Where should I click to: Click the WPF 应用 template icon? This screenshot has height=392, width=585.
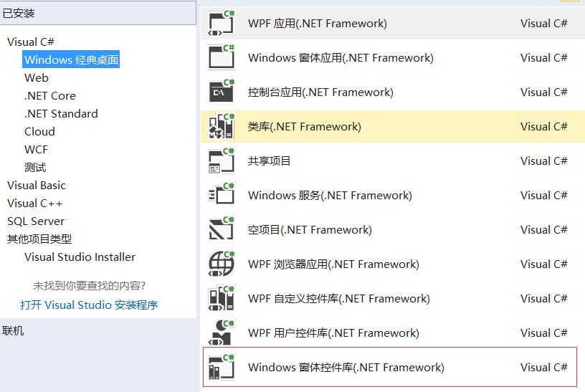tap(222, 23)
